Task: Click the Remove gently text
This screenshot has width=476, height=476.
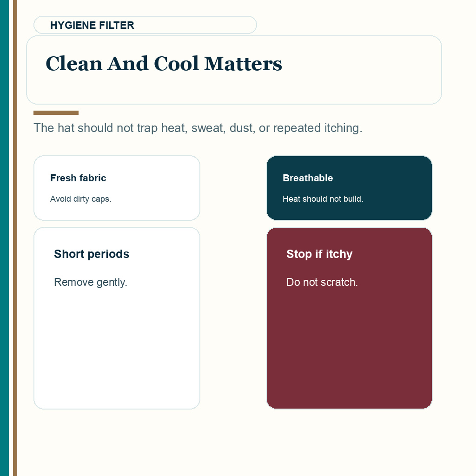Action: [x=91, y=282]
